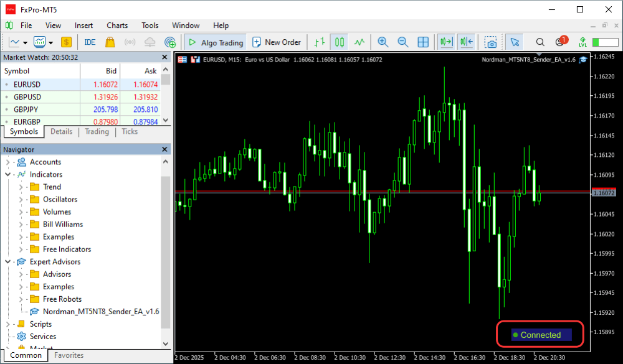The image size is (623, 364).
Task: Select the Nordman_MT5NT8_Sender_EA_v1.6 expert advisor
Action: coord(101,311)
